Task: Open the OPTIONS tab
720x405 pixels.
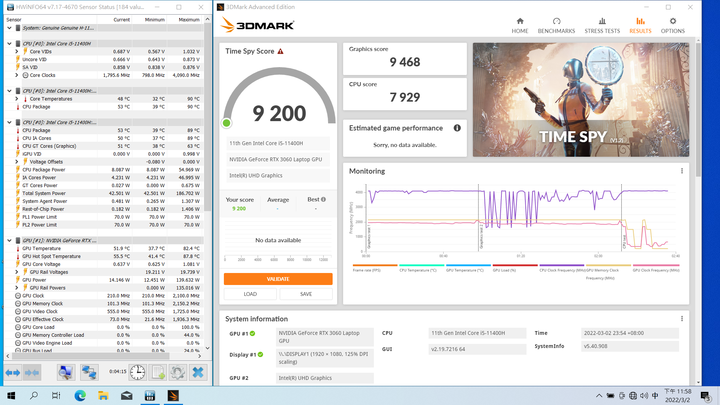Action: pos(673,26)
